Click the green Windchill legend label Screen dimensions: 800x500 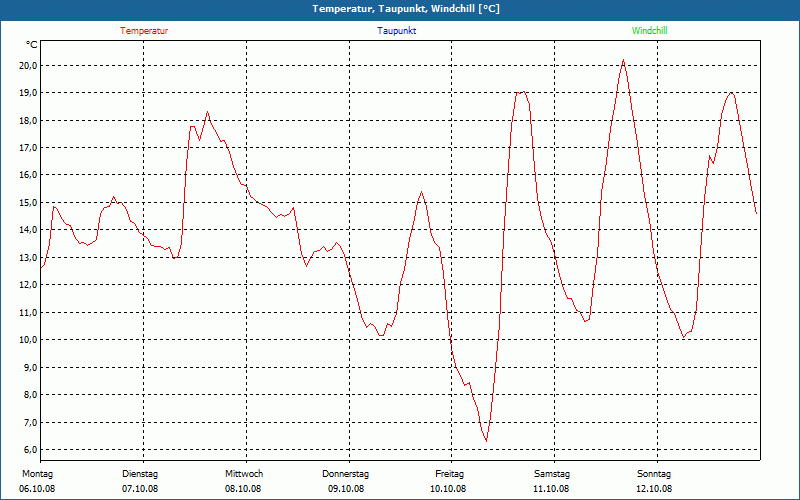coord(649,31)
